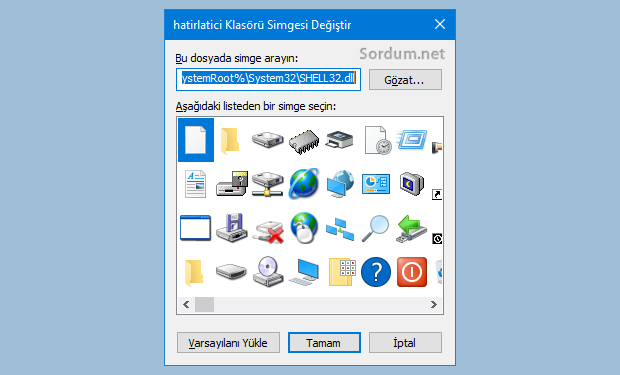Click the icon list right scroll arrow
Screen dimensions: 620x375
434,305
